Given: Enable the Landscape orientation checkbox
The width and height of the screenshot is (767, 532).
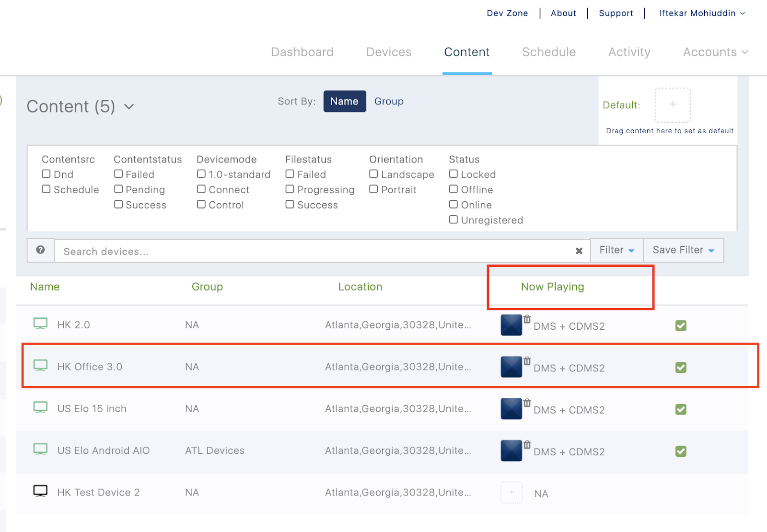Looking at the screenshot, I should (x=373, y=174).
